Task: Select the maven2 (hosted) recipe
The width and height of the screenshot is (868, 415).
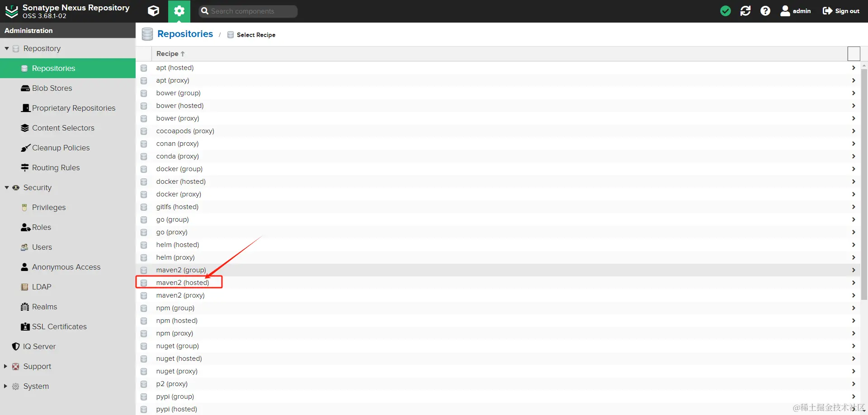Action: click(x=497, y=283)
